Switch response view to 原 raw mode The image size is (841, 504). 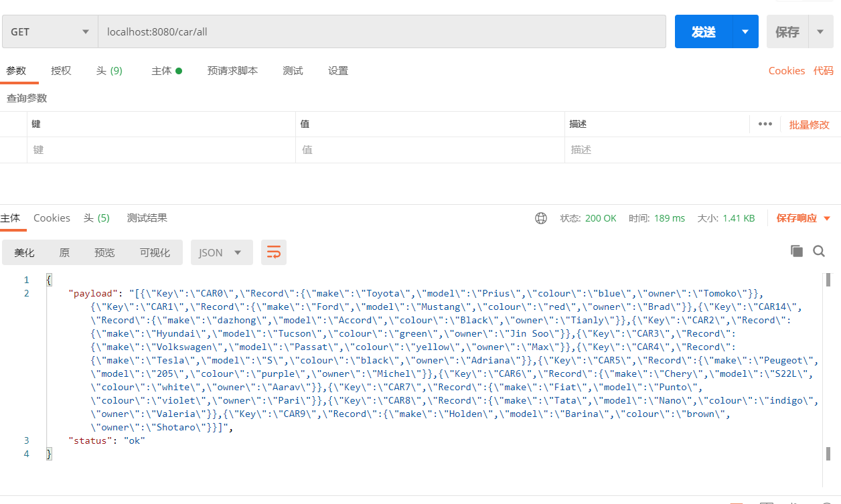[x=64, y=252]
